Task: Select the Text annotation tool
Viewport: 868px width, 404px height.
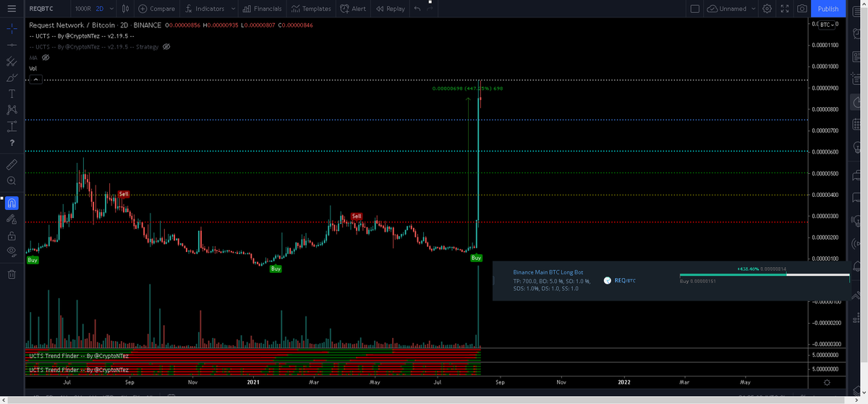Action: (12, 93)
